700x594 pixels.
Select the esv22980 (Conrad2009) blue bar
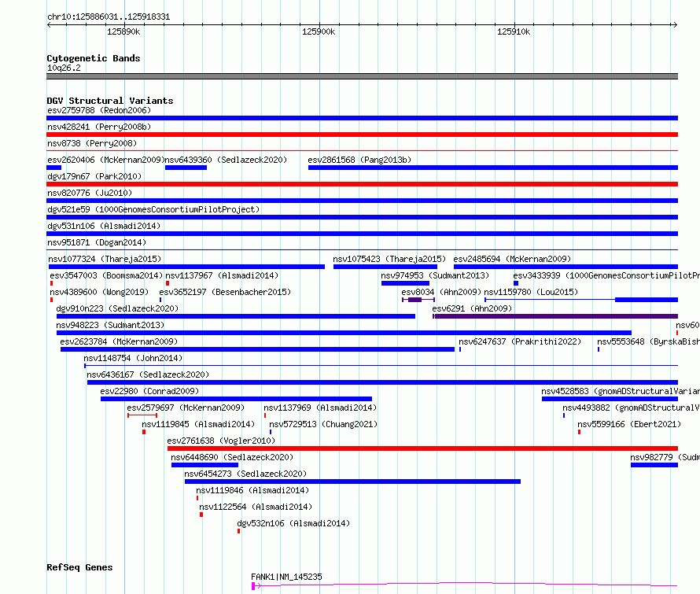click(x=236, y=399)
